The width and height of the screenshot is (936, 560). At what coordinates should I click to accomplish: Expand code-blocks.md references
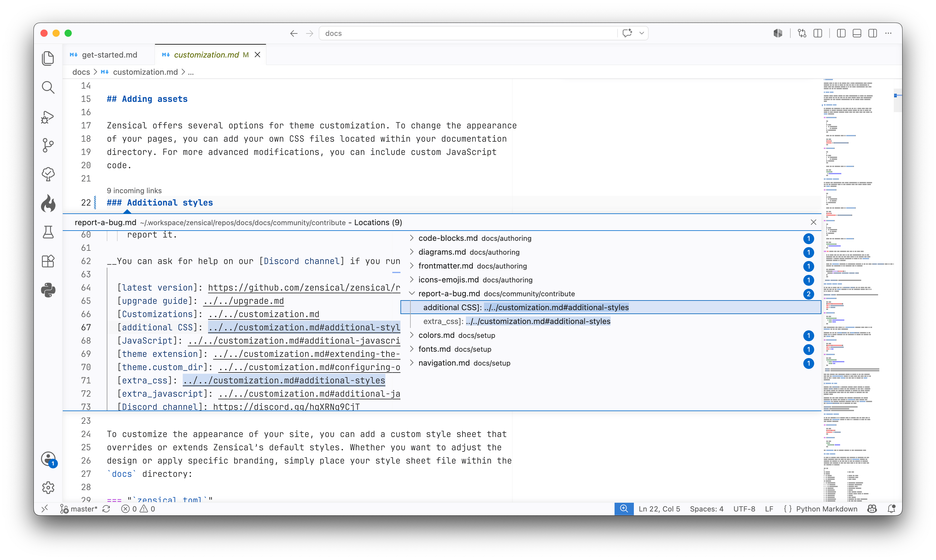pyautogui.click(x=411, y=238)
